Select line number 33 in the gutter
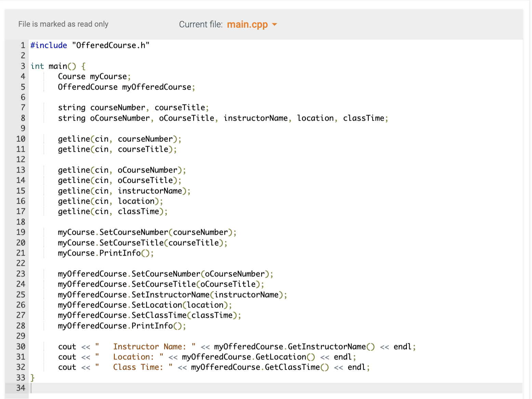The image size is (532, 399). (x=21, y=377)
